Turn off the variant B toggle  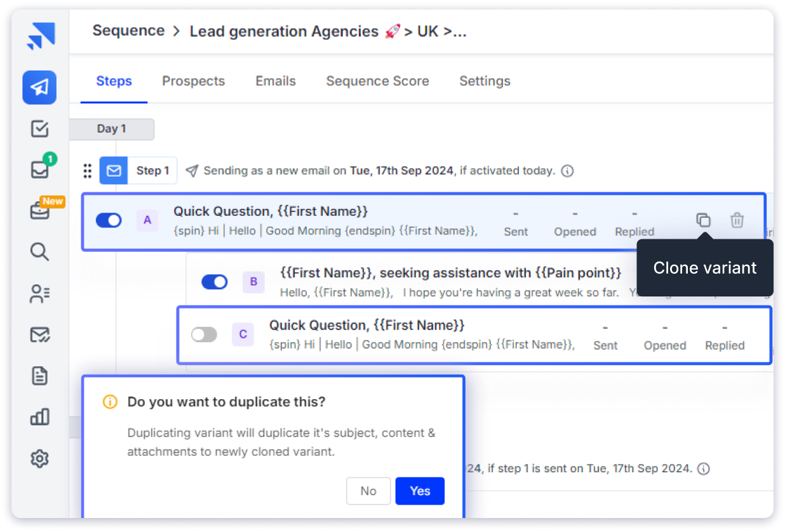pos(215,282)
